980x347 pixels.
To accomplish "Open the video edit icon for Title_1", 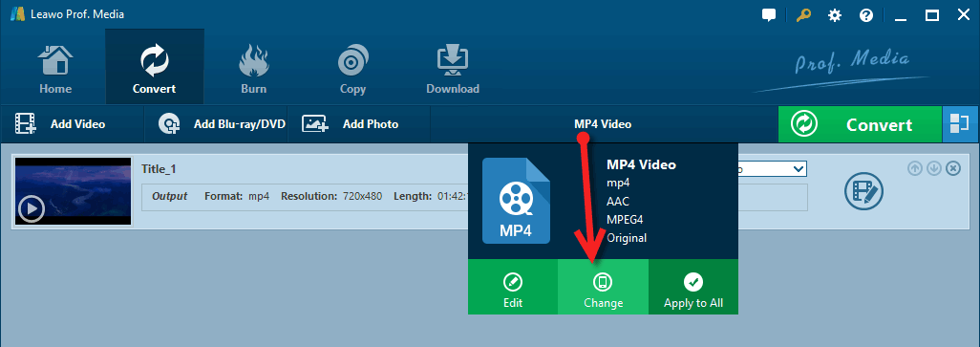I will [864, 191].
